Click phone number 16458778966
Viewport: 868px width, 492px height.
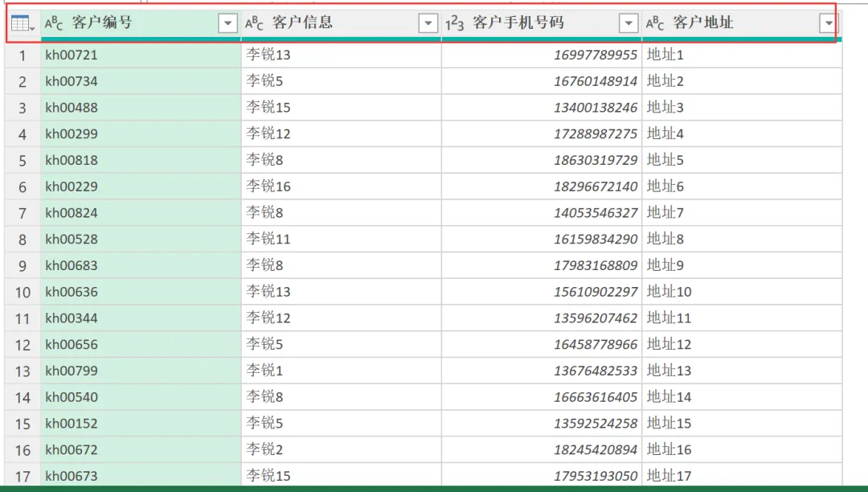[x=596, y=344]
